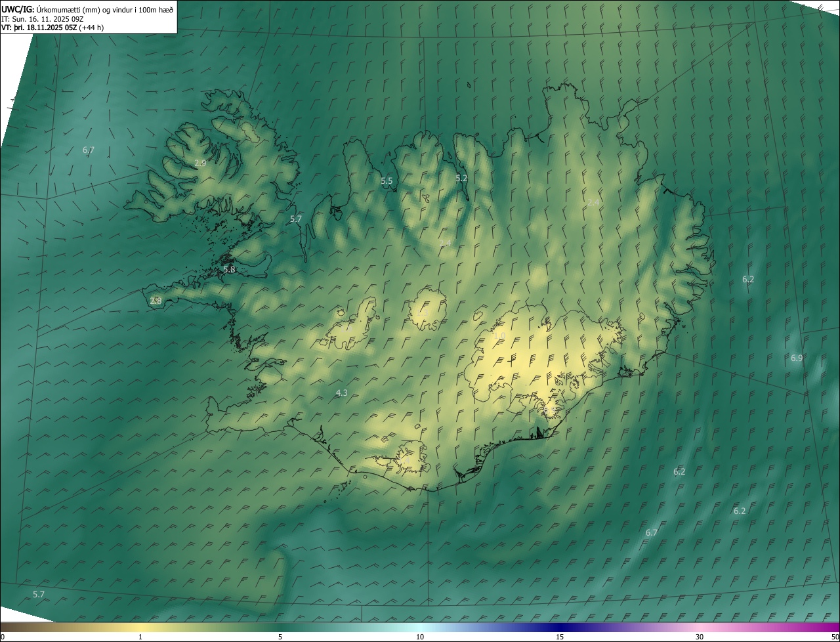Click the 0 tick label on the color scale
This screenshot has width=840, height=642.
tap(3, 637)
